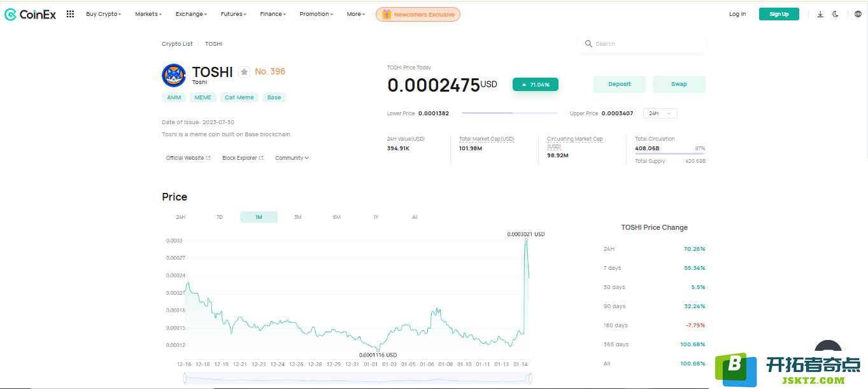Click the Base tag
Image resolution: width=868 pixels, height=389 pixels.
click(274, 97)
